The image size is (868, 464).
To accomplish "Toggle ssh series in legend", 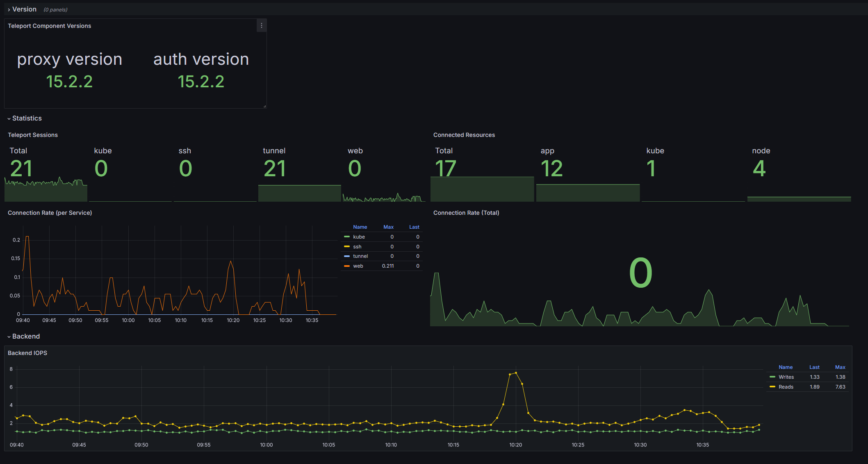I will point(357,247).
